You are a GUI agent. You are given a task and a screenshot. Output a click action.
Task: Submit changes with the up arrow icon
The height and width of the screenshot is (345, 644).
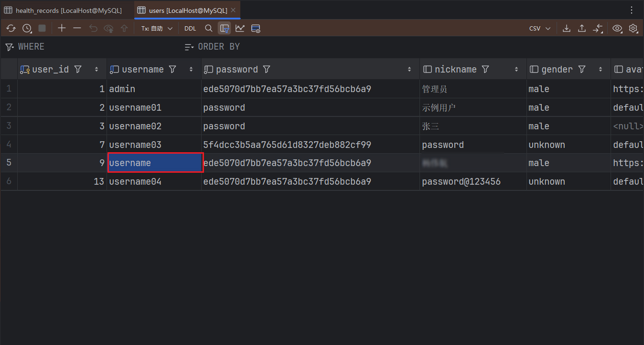(124, 28)
